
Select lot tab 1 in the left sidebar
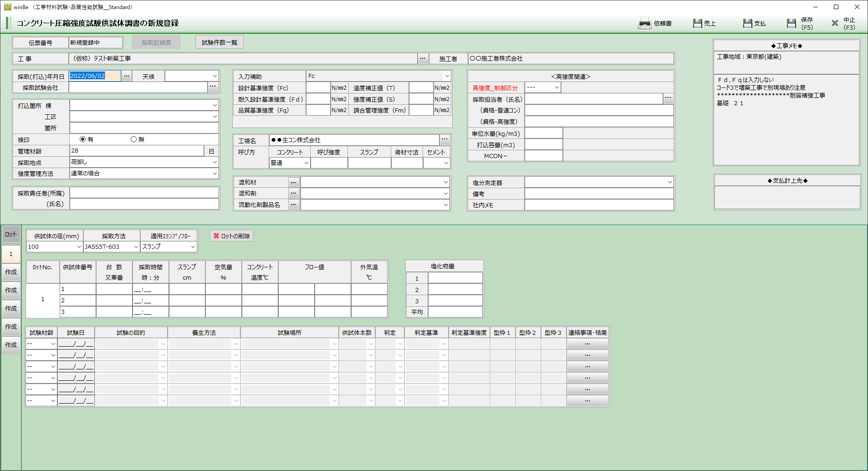point(11,254)
